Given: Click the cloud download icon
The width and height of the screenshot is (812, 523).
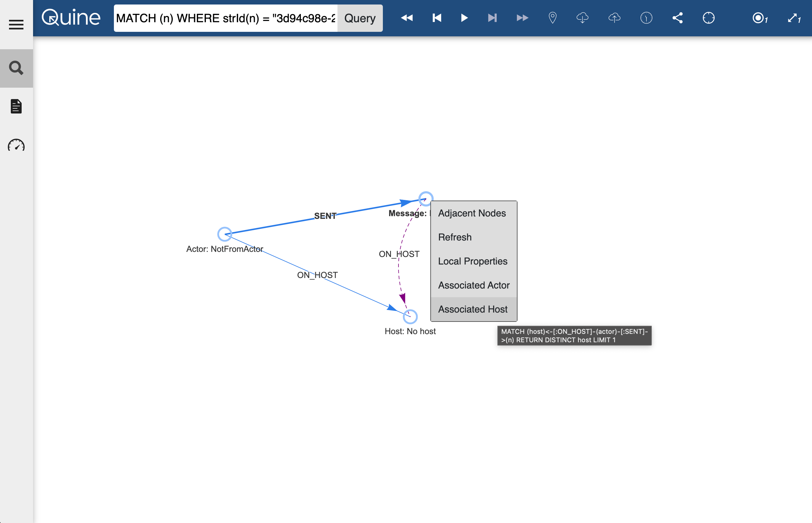Looking at the screenshot, I should pyautogui.click(x=582, y=18).
